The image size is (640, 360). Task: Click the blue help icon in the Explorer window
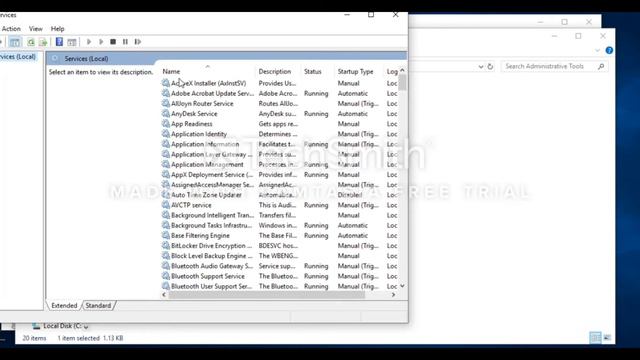pyautogui.click(x=609, y=51)
